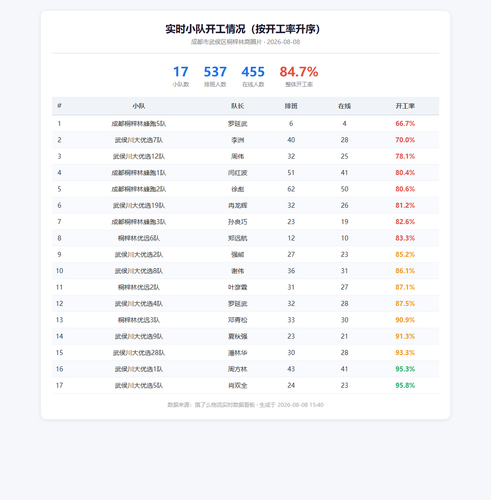Click the # column header
The height and width of the screenshot is (500, 491).
[59, 106]
